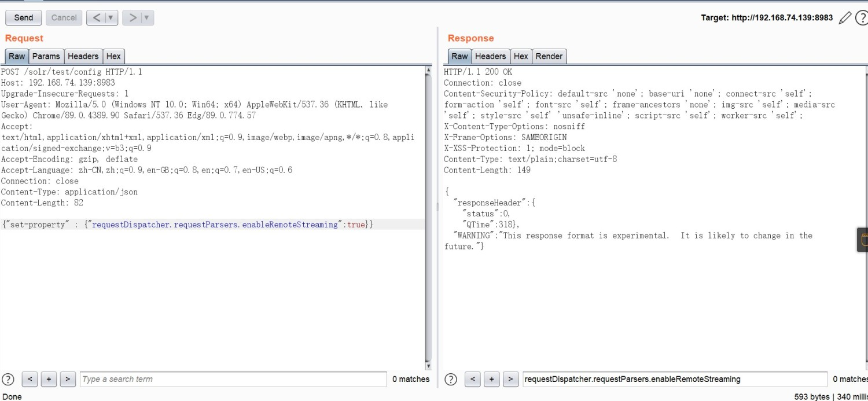
Task: Focus the Response search field containing requestDispatcher text
Action: tap(675, 379)
